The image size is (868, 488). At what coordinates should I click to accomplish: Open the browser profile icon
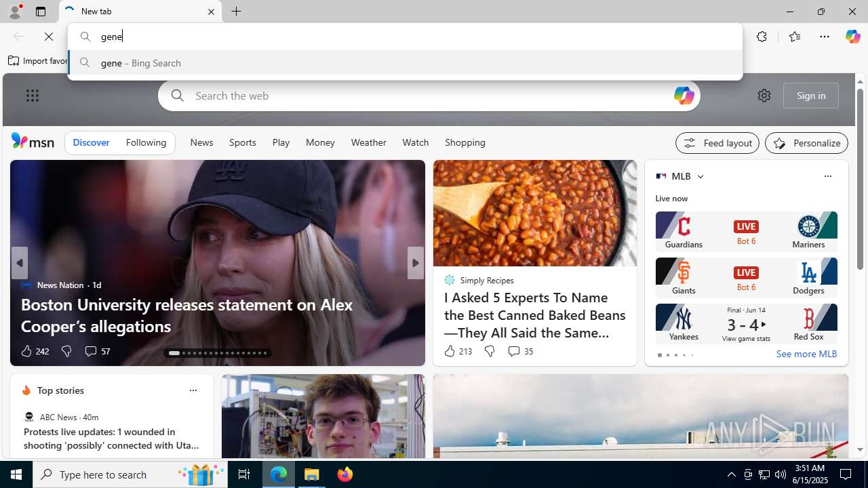click(x=14, y=12)
